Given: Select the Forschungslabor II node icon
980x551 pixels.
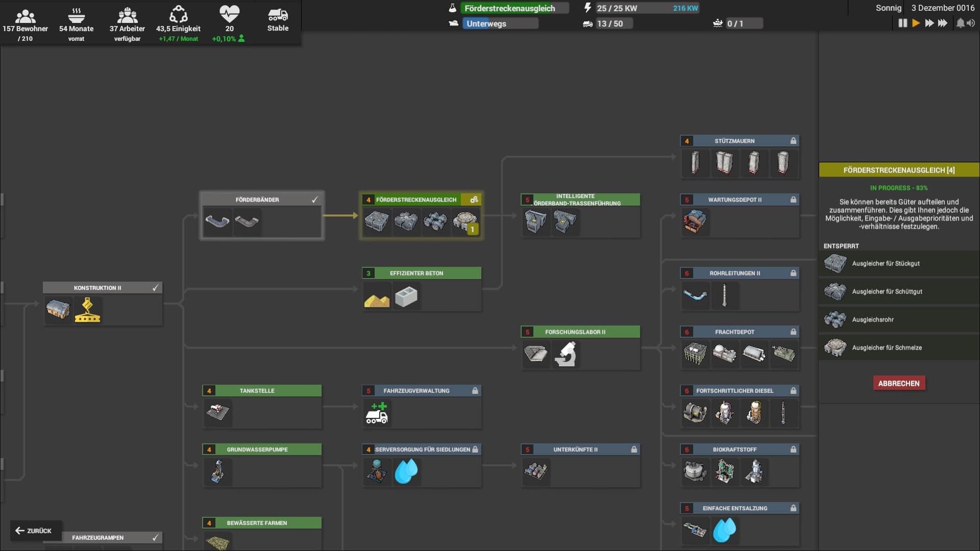Looking at the screenshot, I should 565,353.
